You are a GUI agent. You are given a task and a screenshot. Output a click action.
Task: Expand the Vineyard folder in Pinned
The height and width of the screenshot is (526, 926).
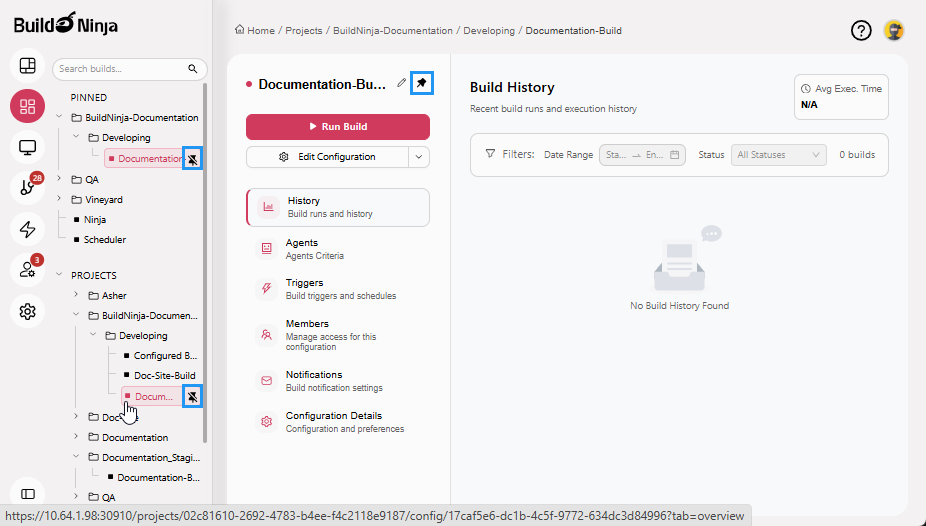click(x=60, y=199)
